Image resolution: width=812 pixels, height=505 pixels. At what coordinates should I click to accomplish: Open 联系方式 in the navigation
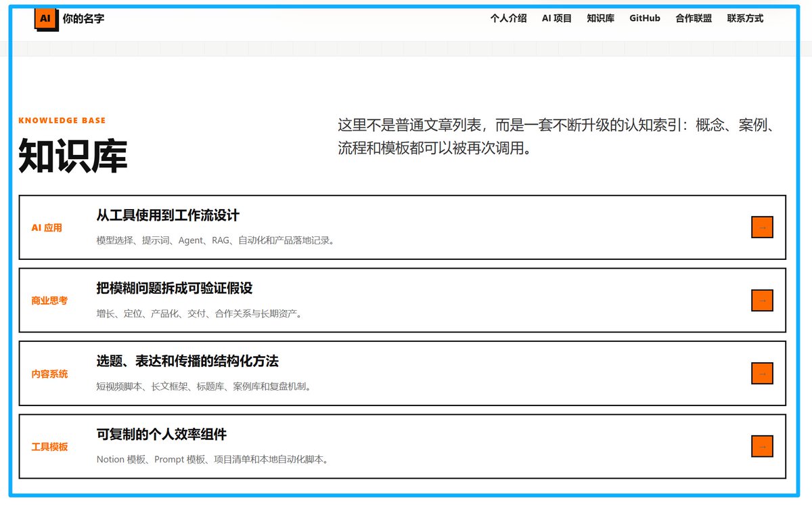tap(745, 18)
